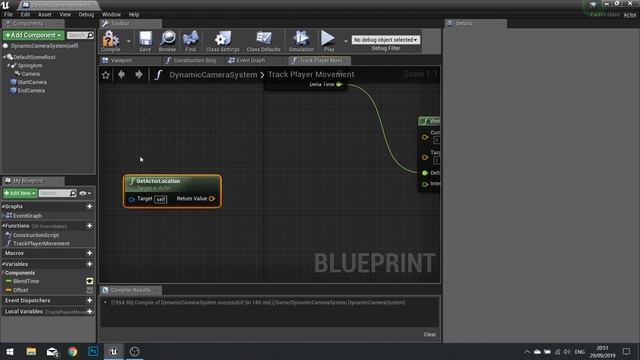This screenshot has width=640, height=360.
Task: Select DefaultSceneRoot in component tree
Action: [x=34, y=57]
